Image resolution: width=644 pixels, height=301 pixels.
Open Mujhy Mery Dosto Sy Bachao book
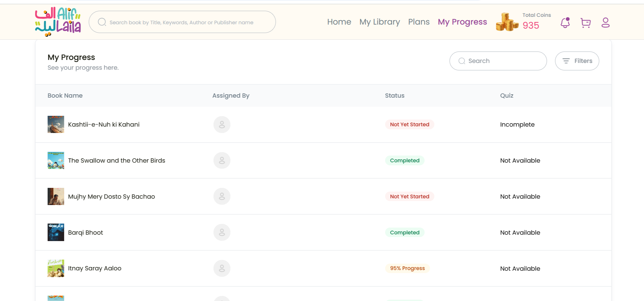pyautogui.click(x=112, y=197)
